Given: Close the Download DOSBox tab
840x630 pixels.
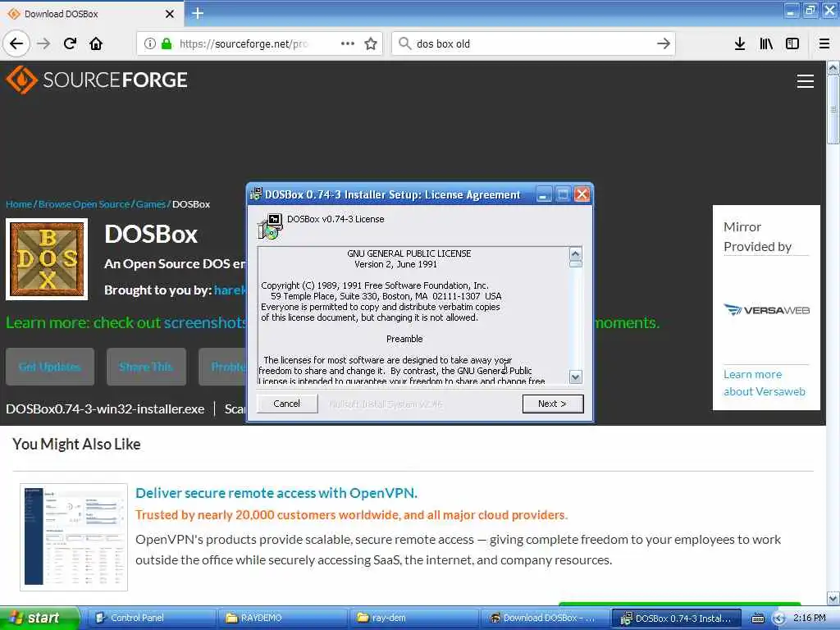Looking at the screenshot, I should (x=169, y=14).
